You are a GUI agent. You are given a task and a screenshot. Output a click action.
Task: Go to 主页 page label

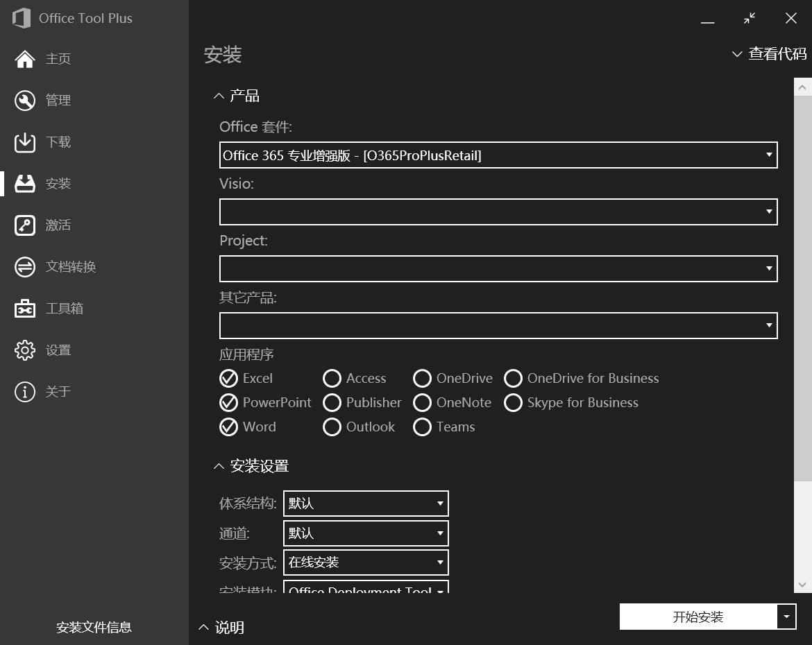(x=58, y=59)
